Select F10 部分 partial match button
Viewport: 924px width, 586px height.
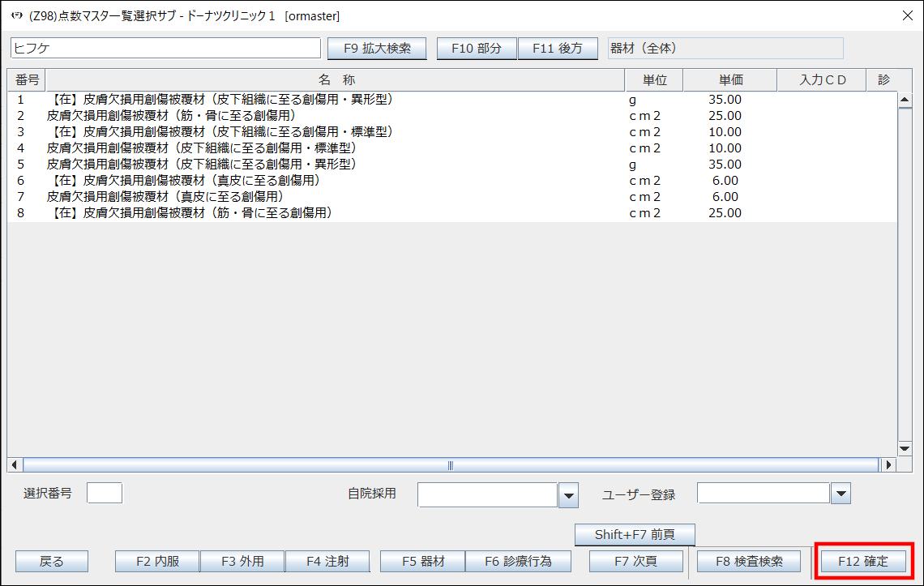(477, 49)
